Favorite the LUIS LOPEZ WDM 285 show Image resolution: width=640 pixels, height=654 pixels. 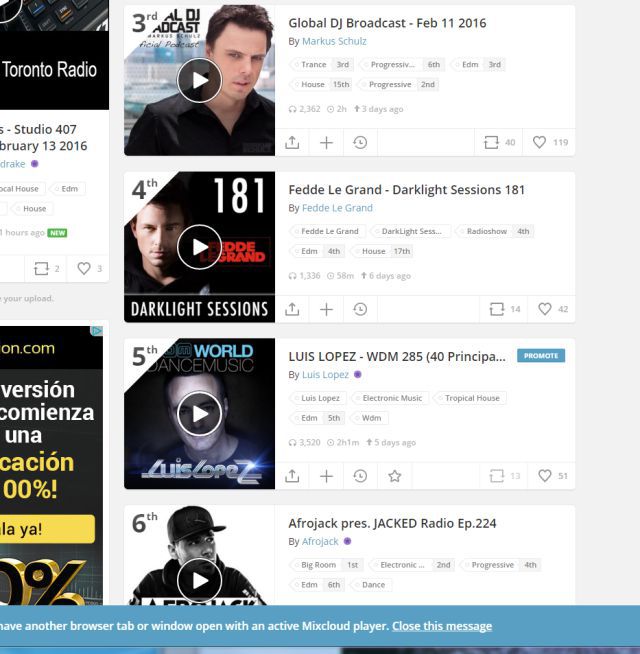click(x=552, y=476)
